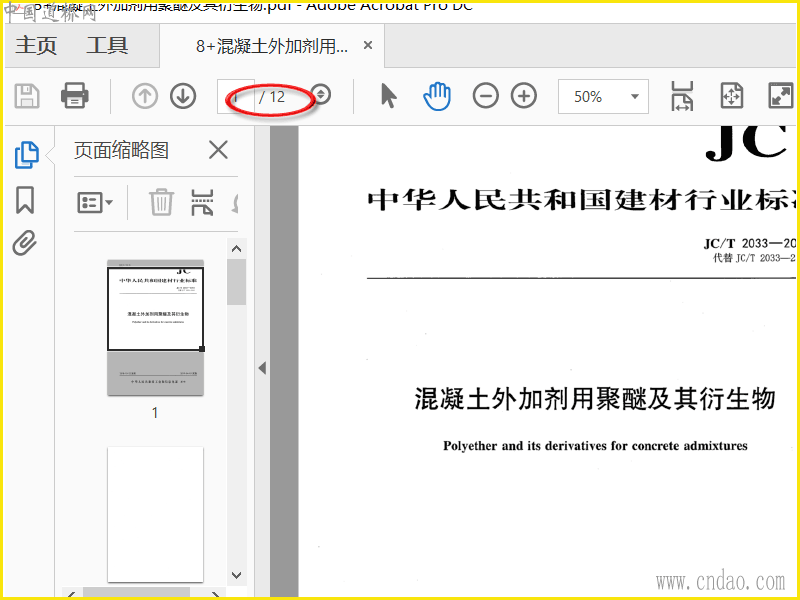This screenshot has width=800, height=600.
Task: Click the delete pages trash icon
Action: pos(161,202)
